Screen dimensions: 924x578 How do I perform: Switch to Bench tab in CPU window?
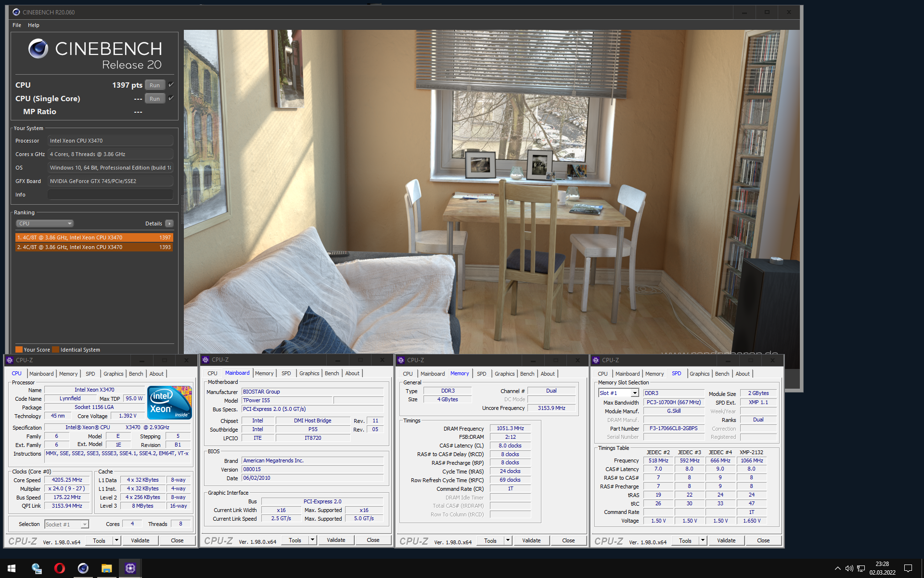[136, 374]
